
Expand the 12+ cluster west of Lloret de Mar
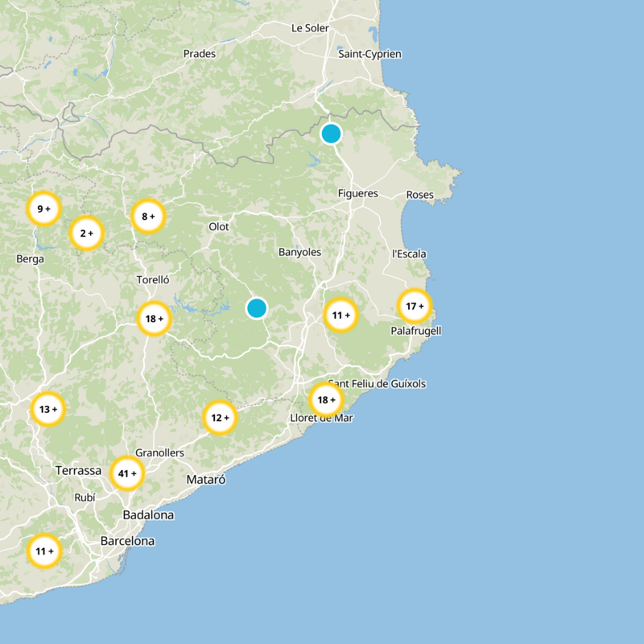point(220,418)
